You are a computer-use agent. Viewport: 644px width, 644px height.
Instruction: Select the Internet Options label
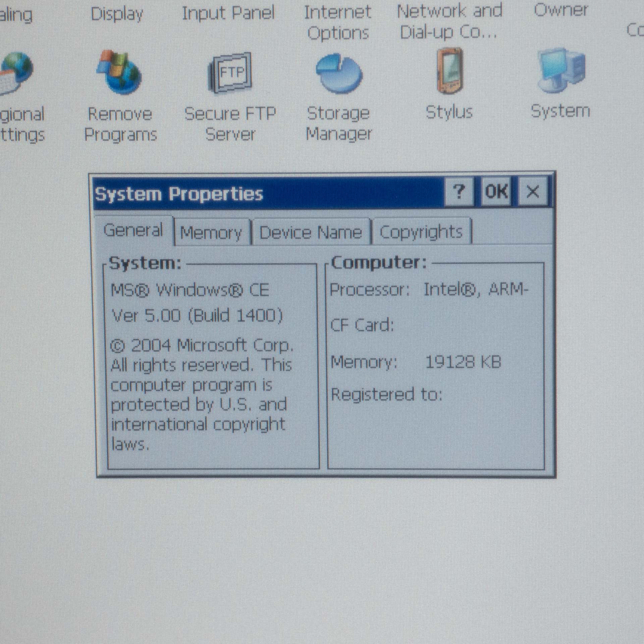(338, 22)
